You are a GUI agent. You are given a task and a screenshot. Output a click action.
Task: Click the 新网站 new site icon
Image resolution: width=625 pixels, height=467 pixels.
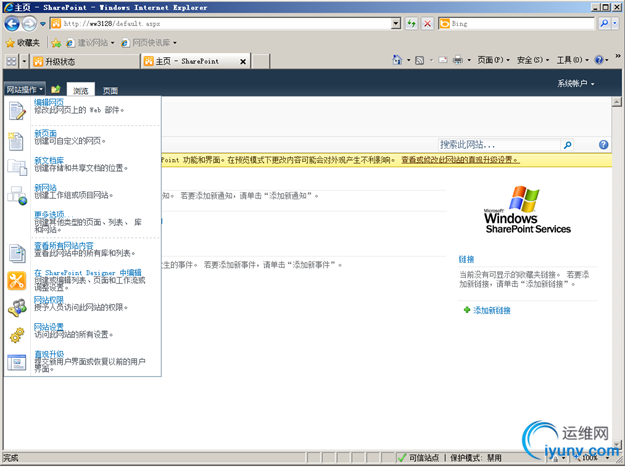click(x=17, y=195)
